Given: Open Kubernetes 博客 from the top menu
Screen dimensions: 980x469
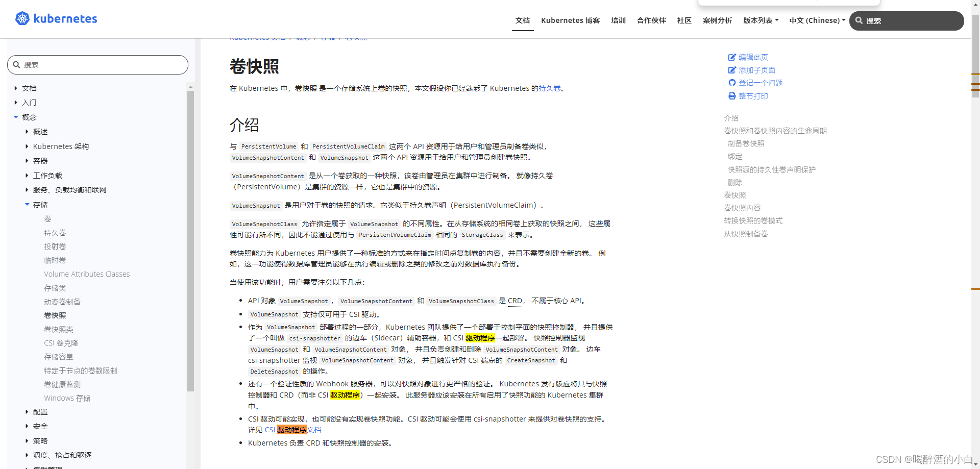Looking at the screenshot, I should pos(570,20).
